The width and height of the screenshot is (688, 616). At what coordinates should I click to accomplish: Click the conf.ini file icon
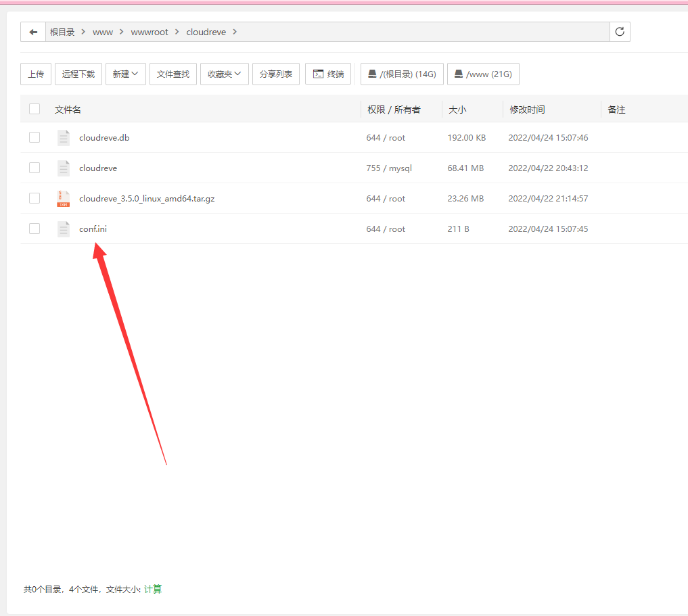click(64, 229)
